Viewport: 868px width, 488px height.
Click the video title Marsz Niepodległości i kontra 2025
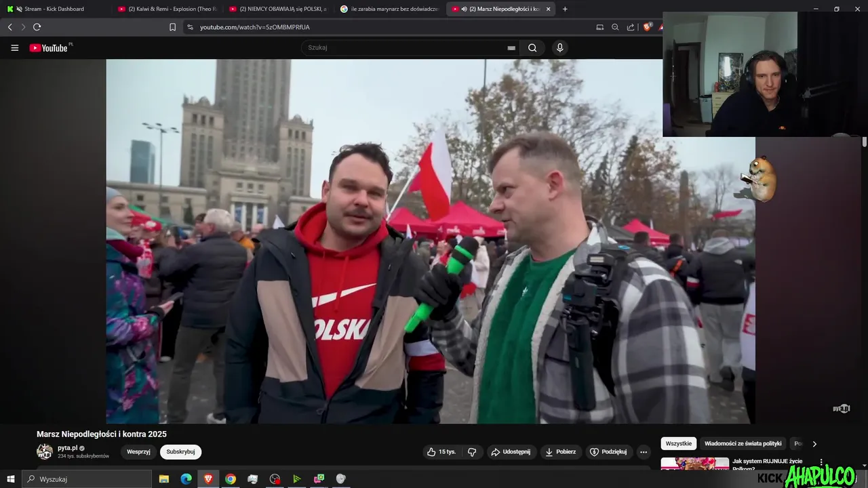click(102, 434)
